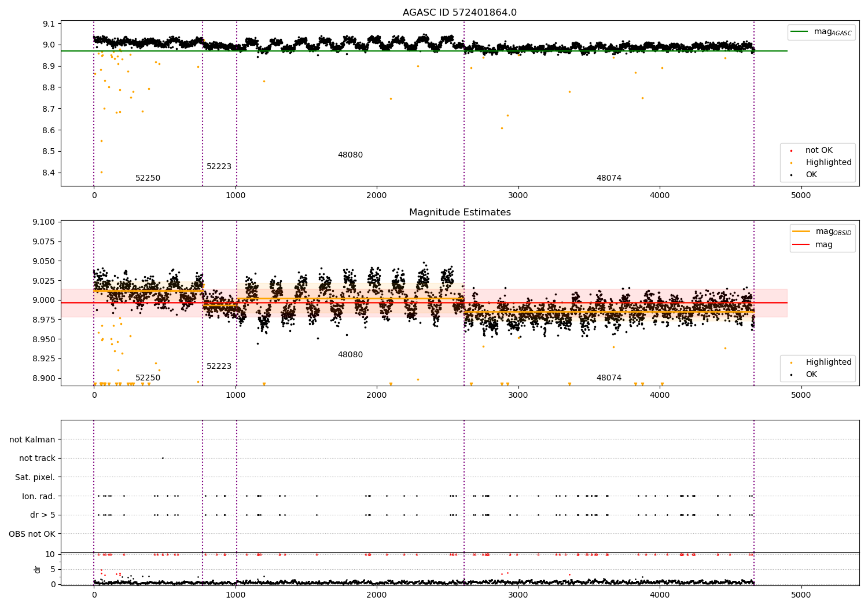Image resolution: width=868 pixels, height=608 pixels.
Task: Click y-axis tick 9.050 on Magnitude Estimates plot
Action: coord(44,261)
